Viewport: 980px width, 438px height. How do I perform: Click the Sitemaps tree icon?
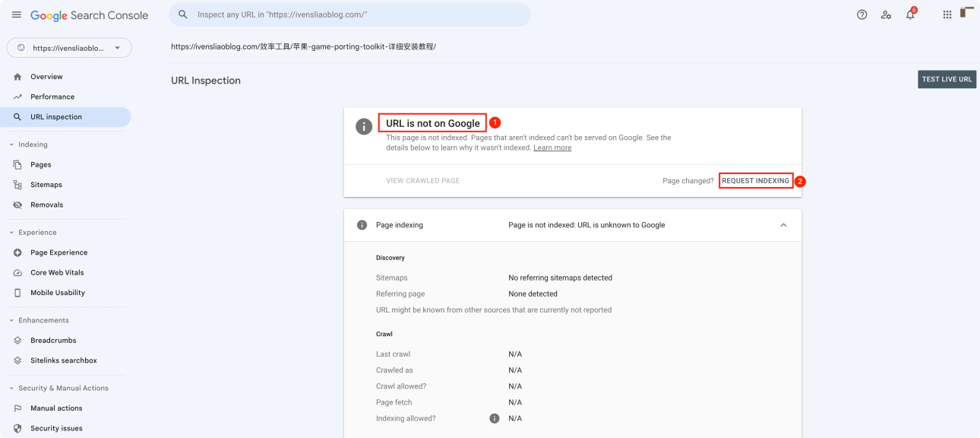(17, 185)
